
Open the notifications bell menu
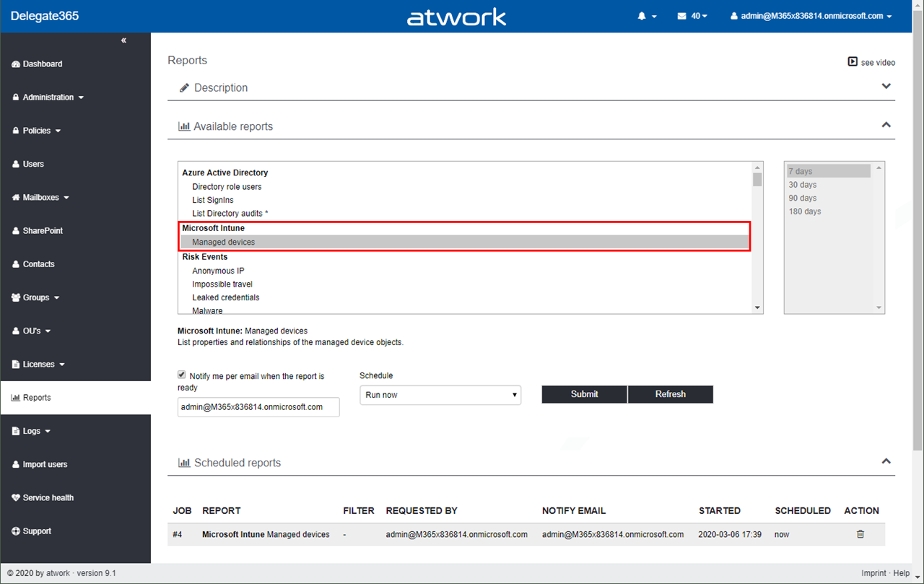647,16
